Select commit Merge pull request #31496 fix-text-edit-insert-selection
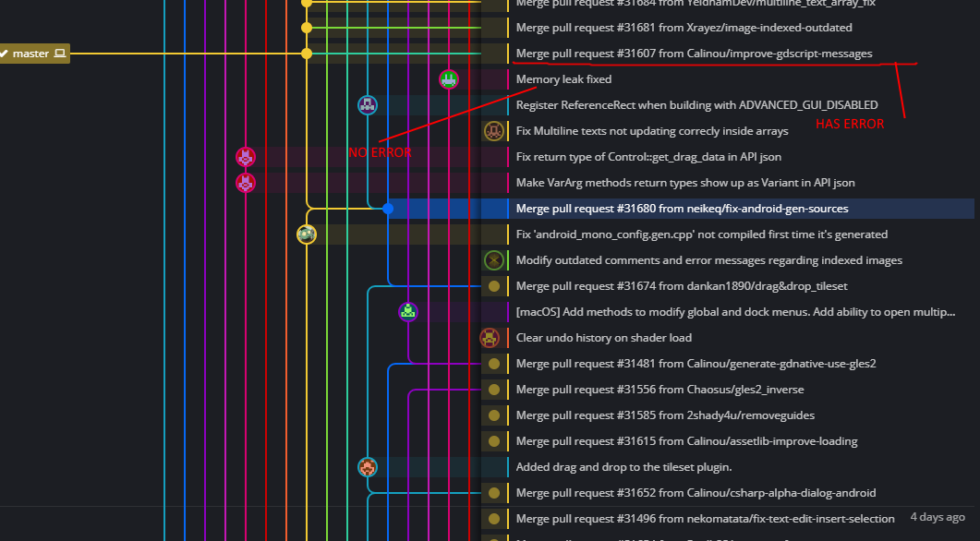The width and height of the screenshot is (980, 541). coord(705,519)
